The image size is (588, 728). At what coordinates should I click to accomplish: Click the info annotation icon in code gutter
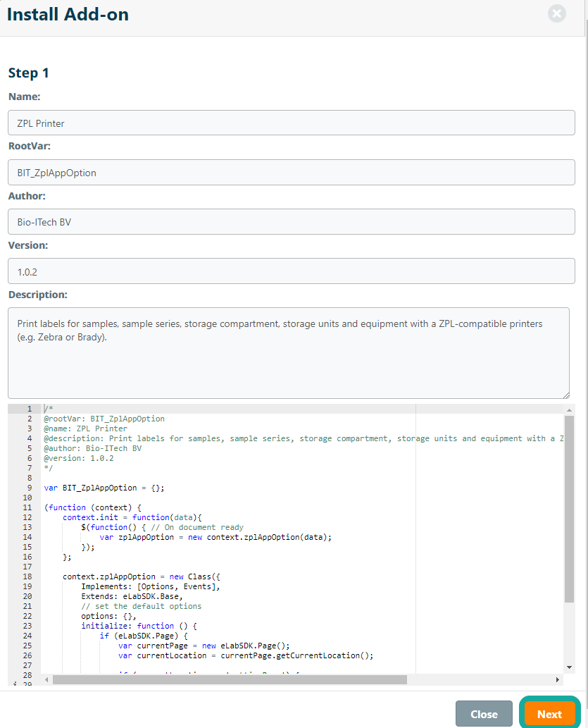15,684
